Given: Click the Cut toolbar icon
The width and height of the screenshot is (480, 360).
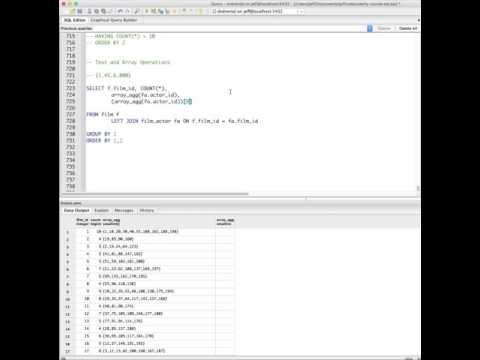Looking at the screenshot, I should click(89, 11).
